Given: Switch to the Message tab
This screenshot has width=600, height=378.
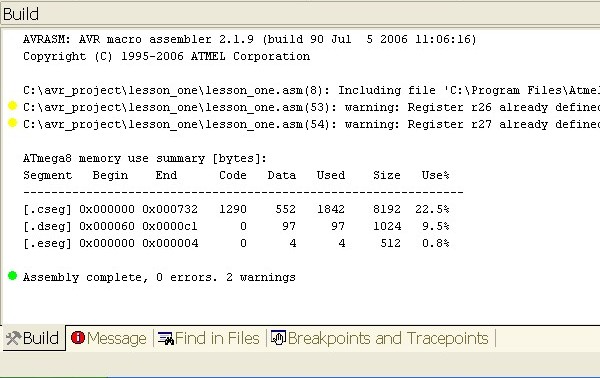Looking at the screenshot, I should [x=109, y=338].
